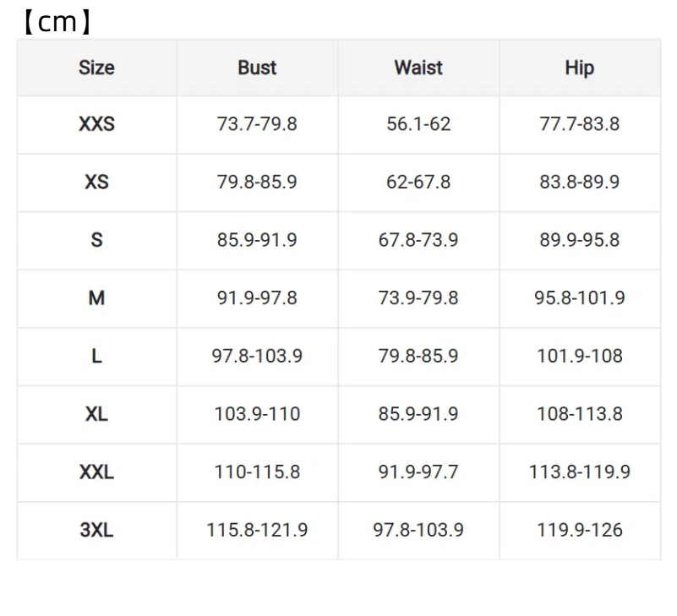Click hip value 95.8-101.9
The height and width of the screenshot is (616, 677).
click(x=580, y=297)
